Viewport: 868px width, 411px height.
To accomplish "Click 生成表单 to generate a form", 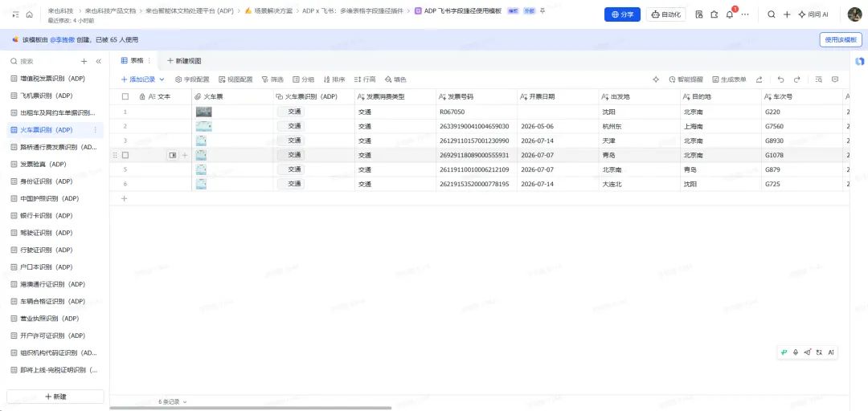I will (x=729, y=79).
